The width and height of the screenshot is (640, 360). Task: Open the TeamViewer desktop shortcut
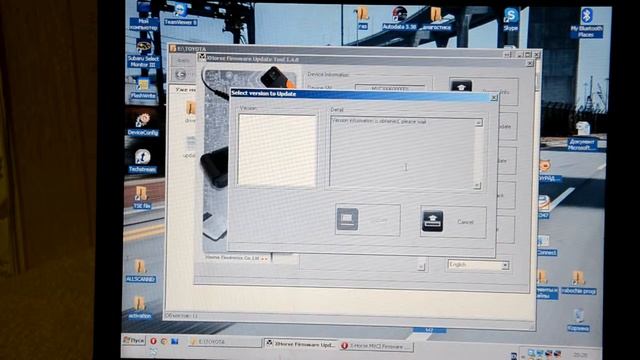pos(181,14)
